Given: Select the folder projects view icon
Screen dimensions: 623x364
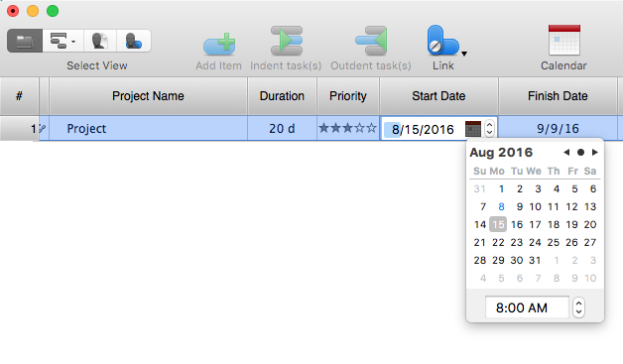Looking at the screenshot, I should coord(25,41).
